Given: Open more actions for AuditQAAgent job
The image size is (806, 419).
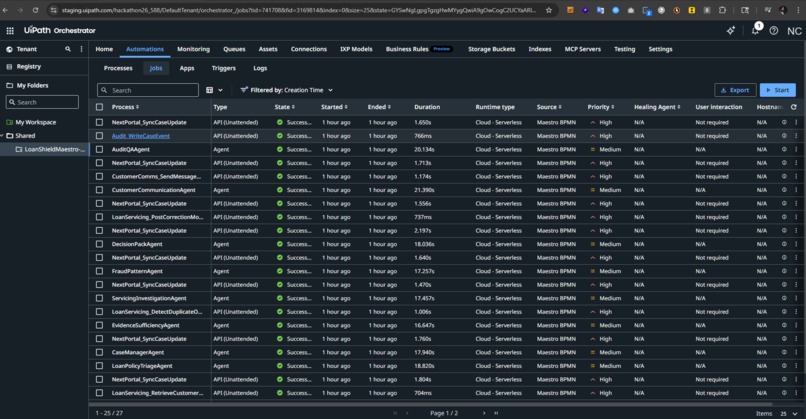Looking at the screenshot, I should 796,150.
